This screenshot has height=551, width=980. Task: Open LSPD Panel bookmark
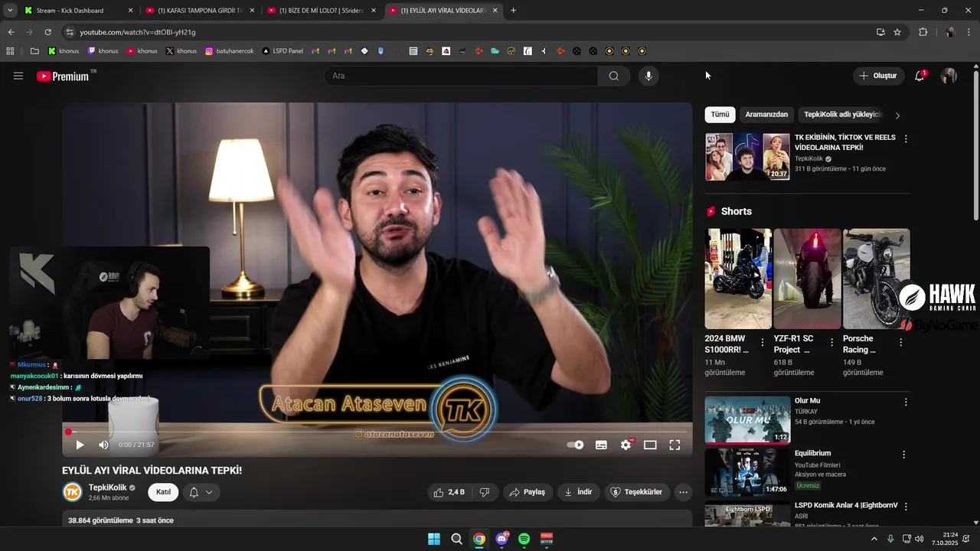click(283, 51)
